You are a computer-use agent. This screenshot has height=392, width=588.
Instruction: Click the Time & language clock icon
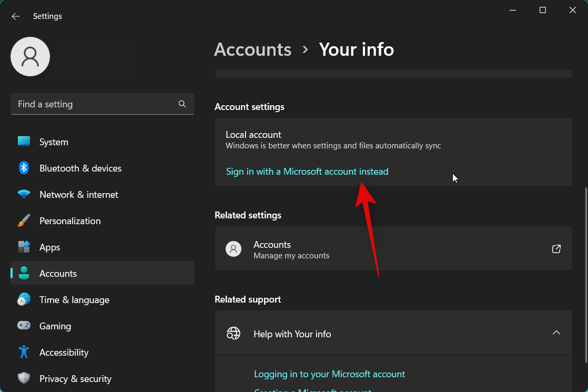24,299
